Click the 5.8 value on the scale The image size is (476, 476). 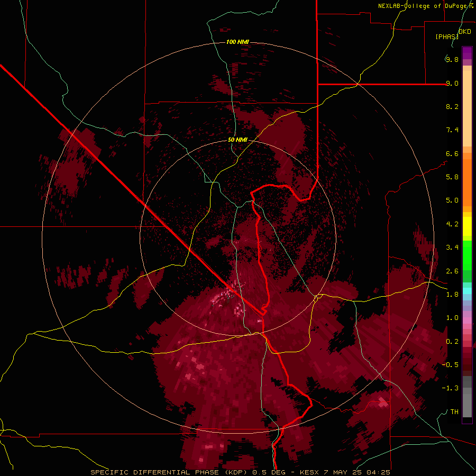[x=452, y=177]
